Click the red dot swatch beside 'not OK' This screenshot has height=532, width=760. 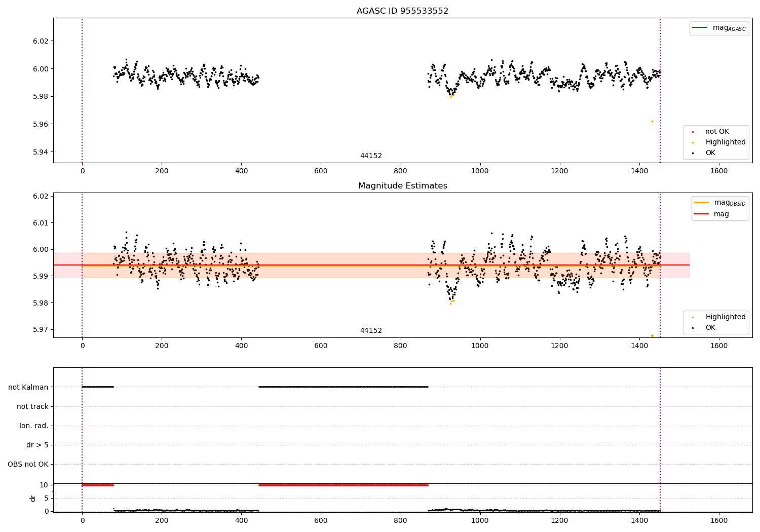click(693, 132)
